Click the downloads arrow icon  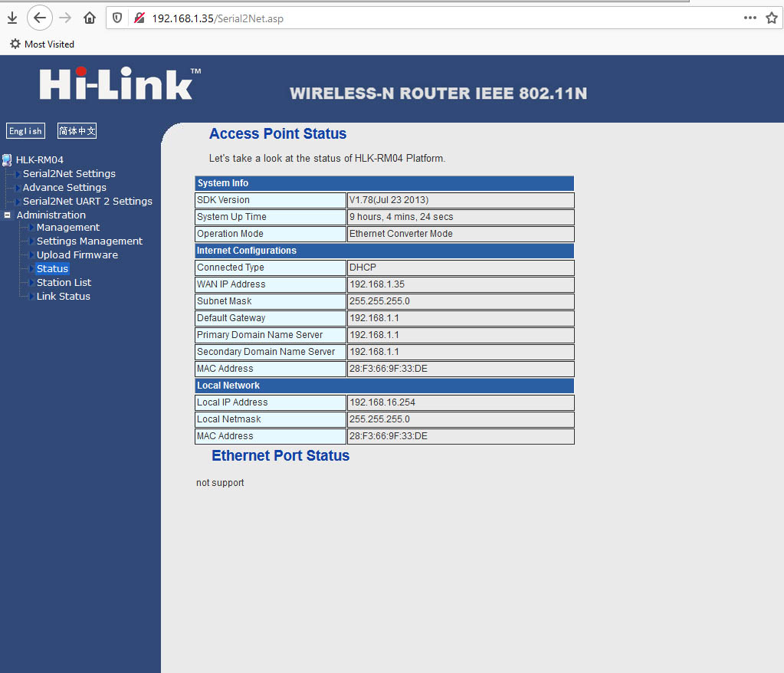point(12,18)
